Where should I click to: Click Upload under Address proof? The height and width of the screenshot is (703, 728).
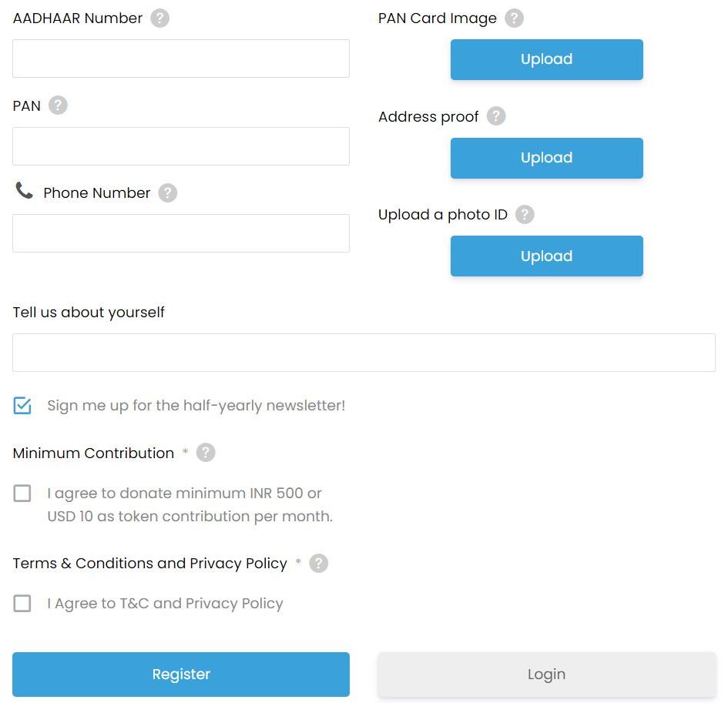click(546, 158)
